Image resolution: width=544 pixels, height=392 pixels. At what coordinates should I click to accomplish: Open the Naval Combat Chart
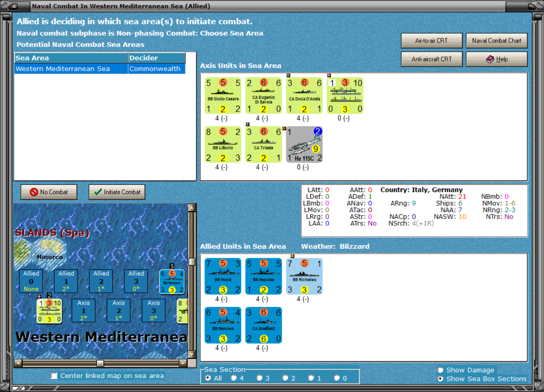[x=497, y=40]
